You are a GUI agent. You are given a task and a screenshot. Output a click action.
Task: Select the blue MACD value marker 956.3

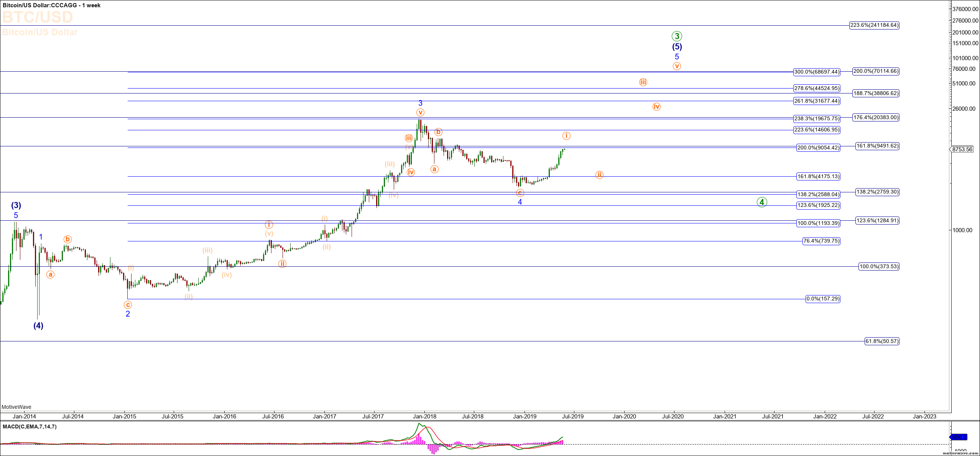(x=959, y=437)
